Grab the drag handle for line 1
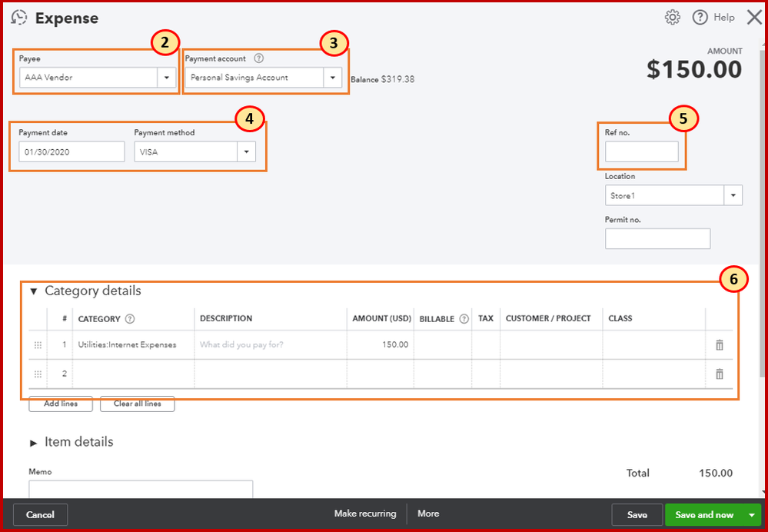 point(38,345)
